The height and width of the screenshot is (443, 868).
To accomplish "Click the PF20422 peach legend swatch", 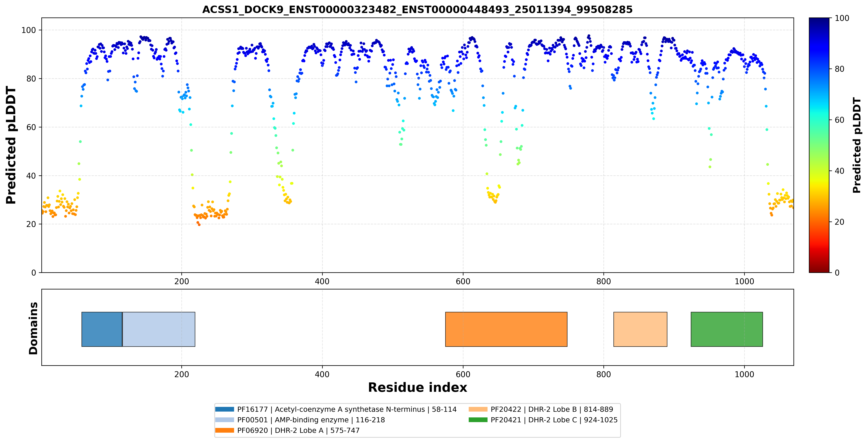I will point(478,409).
